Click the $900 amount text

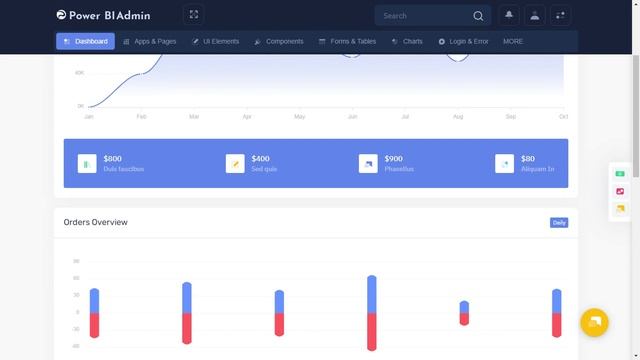pyautogui.click(x=393, y=158)
